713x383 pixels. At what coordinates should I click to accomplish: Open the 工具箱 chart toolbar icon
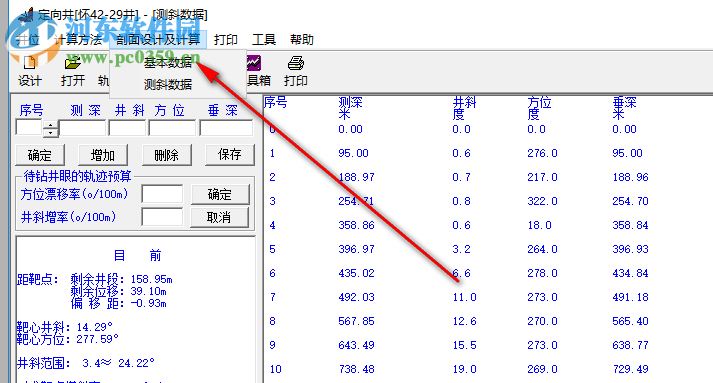pyautogui.click(x=254, y=62)
